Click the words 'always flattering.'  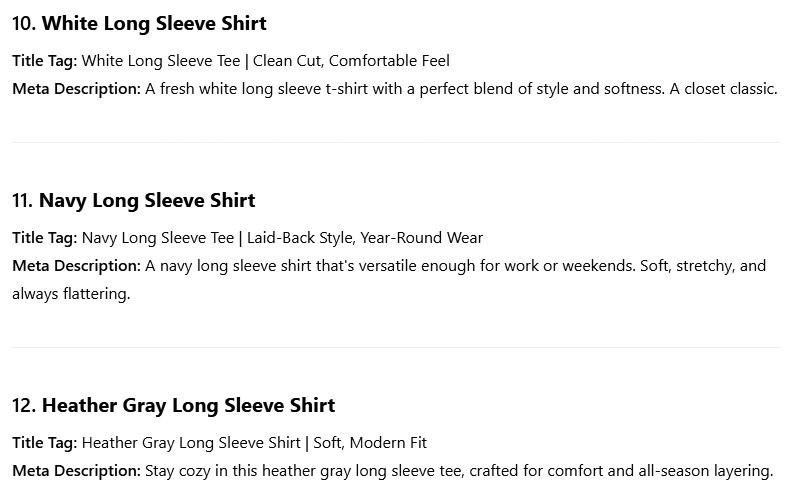tap(71, 294)
